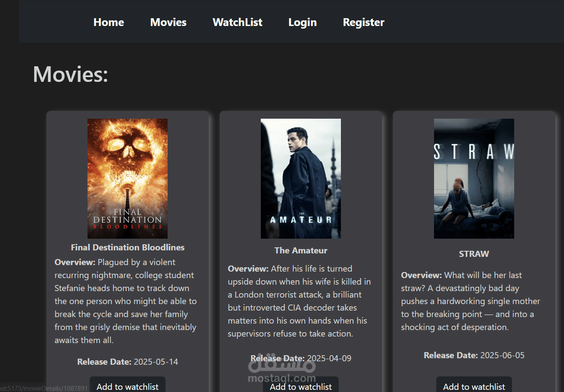Screen dimensions: 564x392
Task: Click the title 'Final Destination Bloodlines'
Action: click(x=128, y=247)
